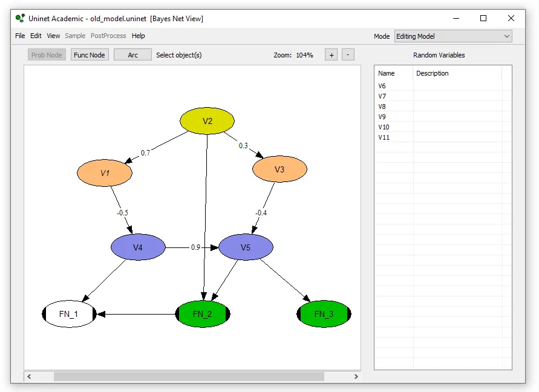Click the Description column header
Image resolution: width=539 pixels, height=392 pixels.
pos(457,73)
